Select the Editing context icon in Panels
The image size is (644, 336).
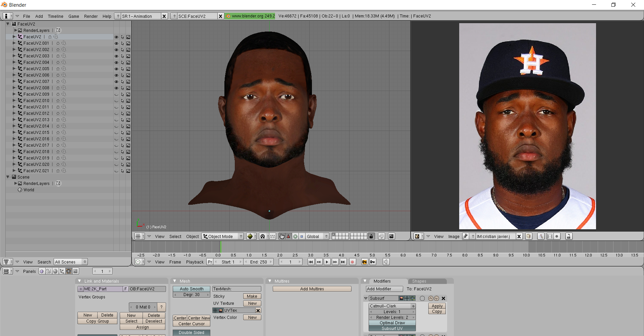coord(69,271)
